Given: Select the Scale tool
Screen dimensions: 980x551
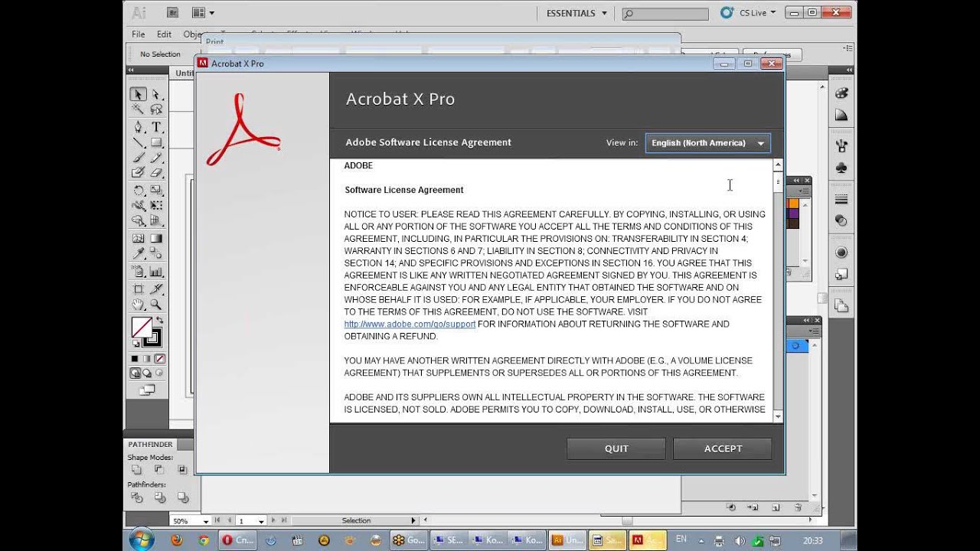Looking at the screenshot, I should [156, 190].
